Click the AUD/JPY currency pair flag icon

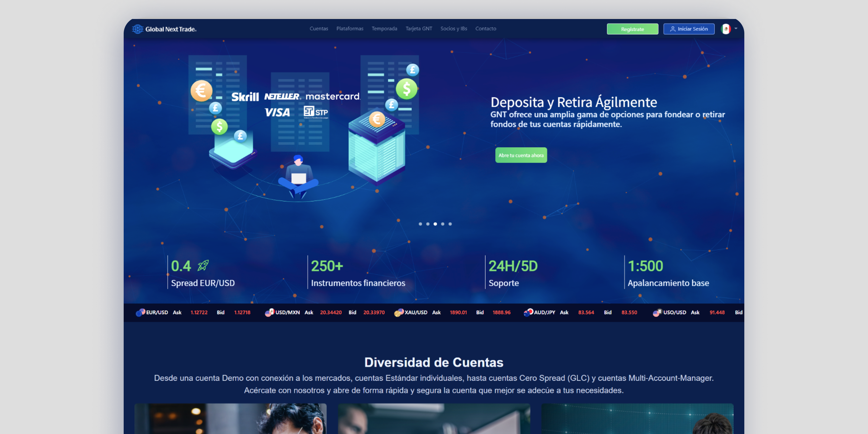pos(528,312)
